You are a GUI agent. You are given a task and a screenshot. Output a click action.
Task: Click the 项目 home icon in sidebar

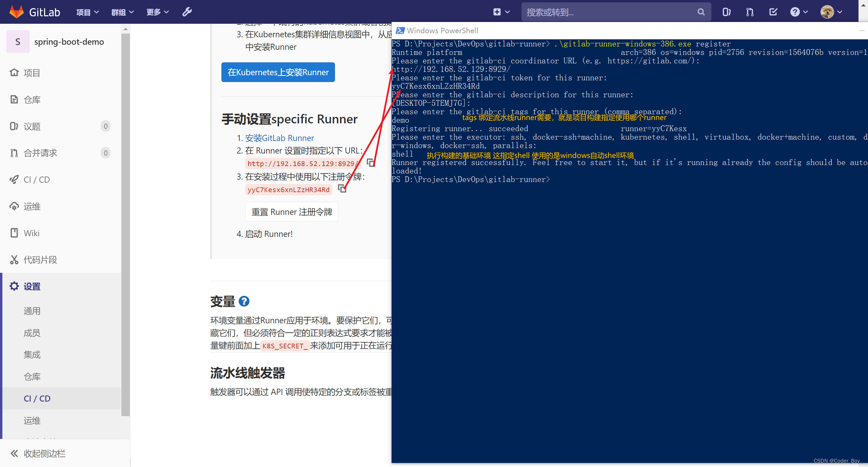pyautogui.click(x=14, y=73)
